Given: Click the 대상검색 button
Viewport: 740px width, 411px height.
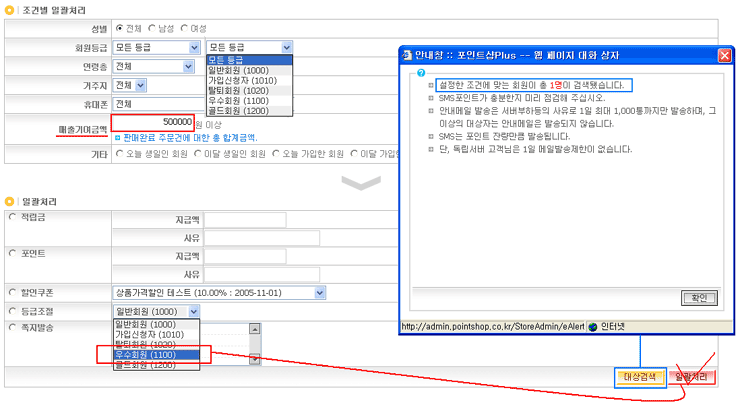Looking at the screenshot, I should click(x=638, y=377).
